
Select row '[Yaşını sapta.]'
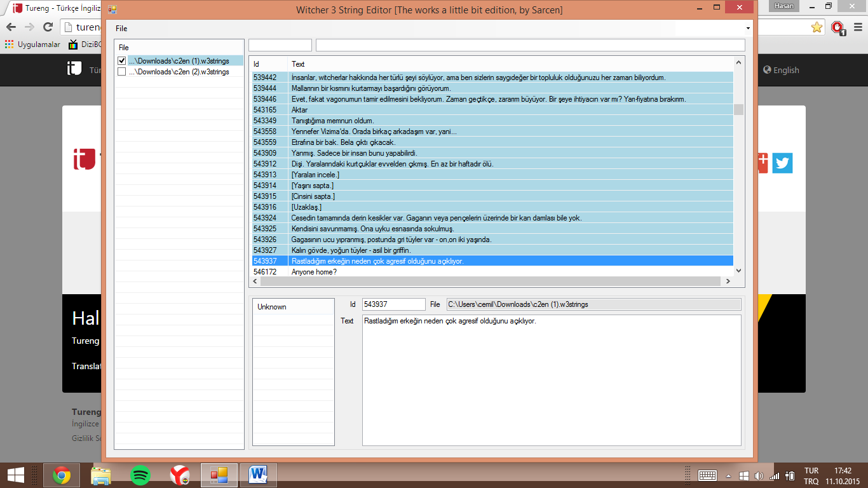tap(491, 186)
